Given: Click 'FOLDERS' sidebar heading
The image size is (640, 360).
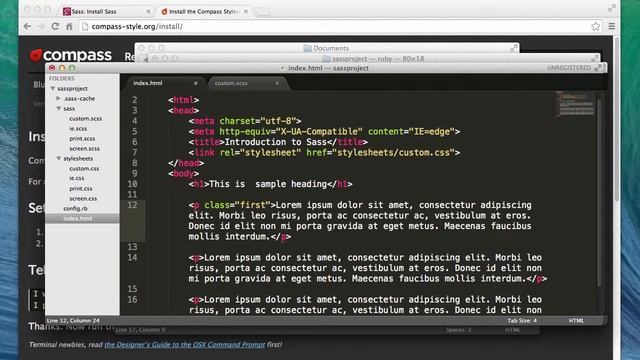Looking at the screenshot, I should [62, 78].
